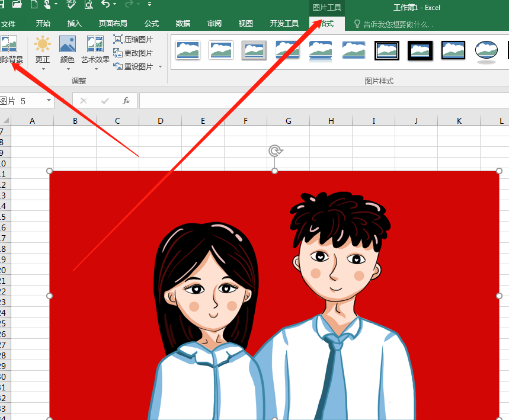This screenshot has width=509, height=420.
Task: Apply the fourth picture style, drop shadow
Action: [287, 50]
